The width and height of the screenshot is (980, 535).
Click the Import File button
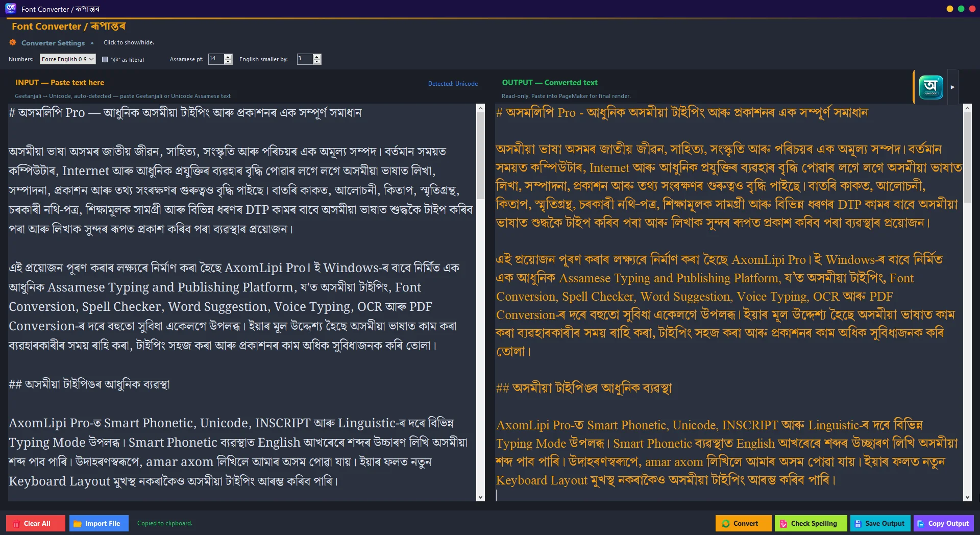99,523
